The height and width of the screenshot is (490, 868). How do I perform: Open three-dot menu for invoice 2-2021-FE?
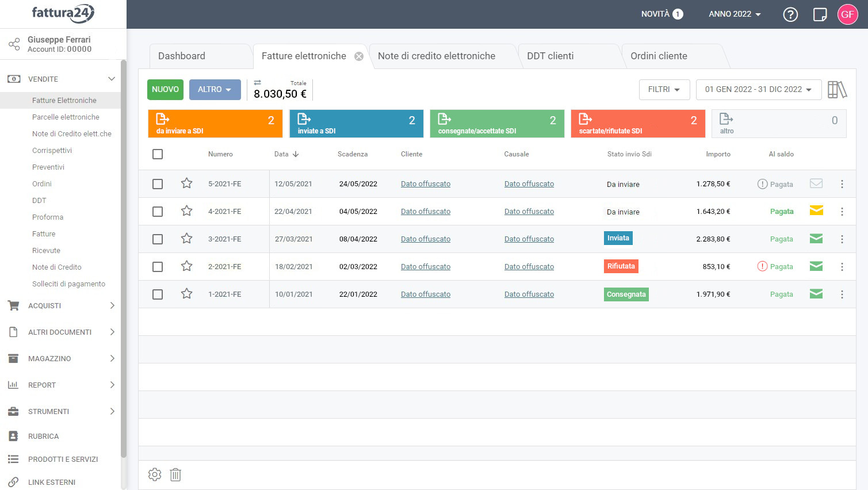[842, 267]
